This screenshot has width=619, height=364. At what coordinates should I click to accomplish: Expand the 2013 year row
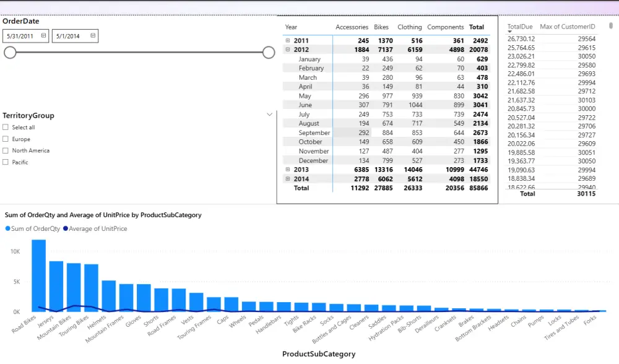coord(288,170)
